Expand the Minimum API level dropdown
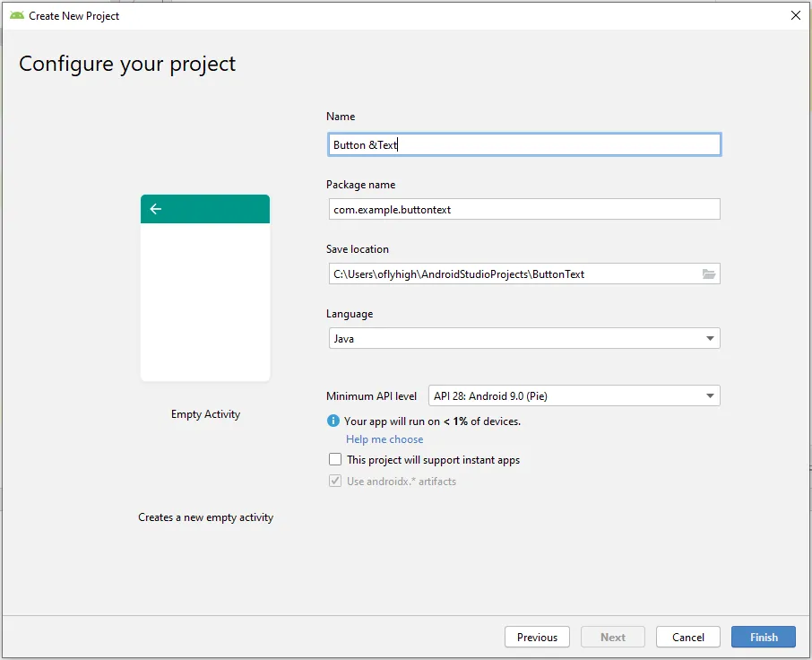The height and width of the screenshot is (660, 812). (574, 395)
